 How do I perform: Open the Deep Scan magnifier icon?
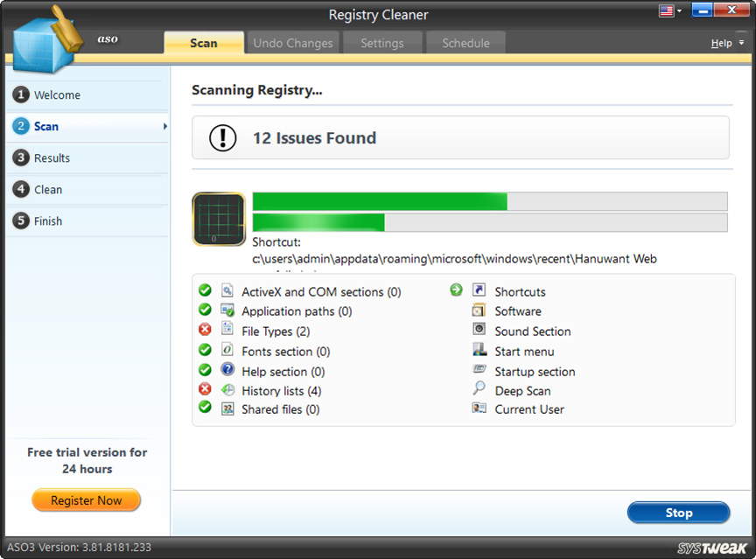(477, 391)
